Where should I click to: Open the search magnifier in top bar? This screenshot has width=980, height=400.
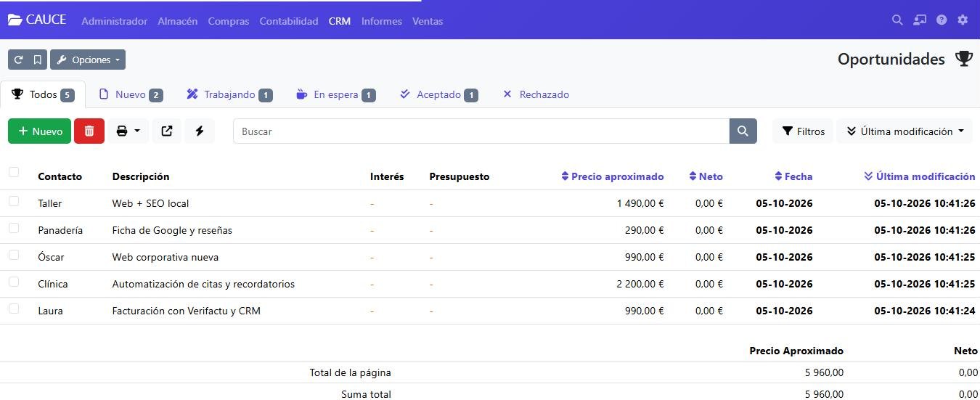pos(897,20)
